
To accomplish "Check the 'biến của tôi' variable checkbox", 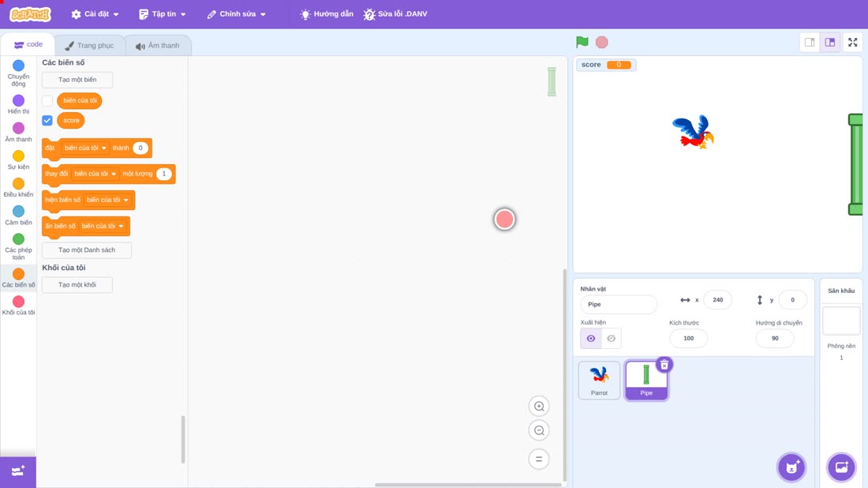I will tap(47, 101).
